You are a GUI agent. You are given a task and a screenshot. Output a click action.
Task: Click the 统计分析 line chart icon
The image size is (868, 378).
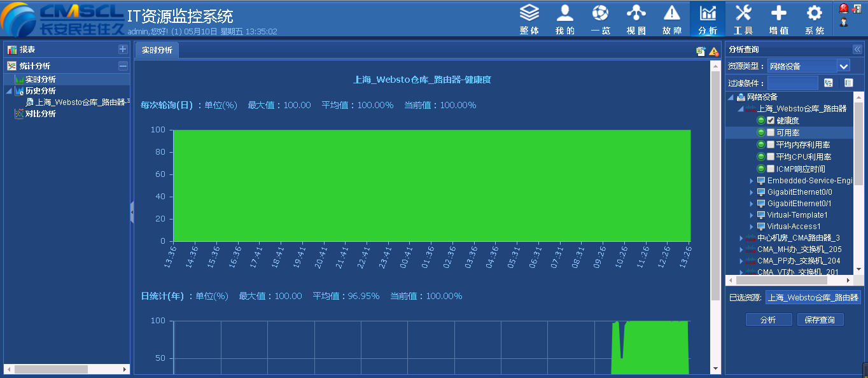tap(12, 66)
